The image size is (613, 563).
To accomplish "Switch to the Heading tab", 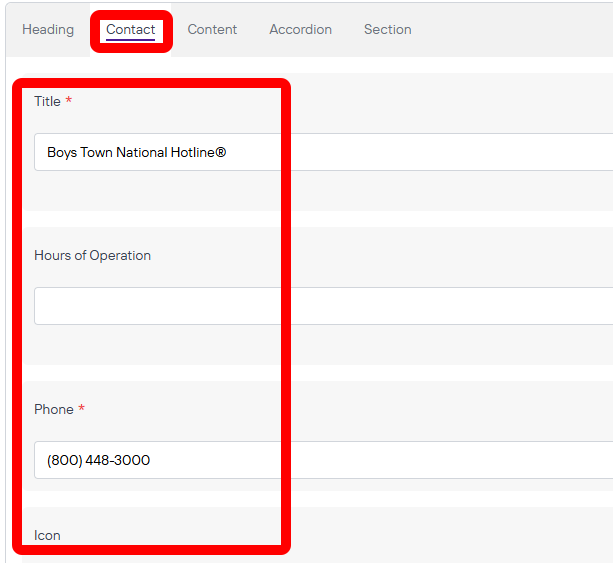I will click(48, 30).
